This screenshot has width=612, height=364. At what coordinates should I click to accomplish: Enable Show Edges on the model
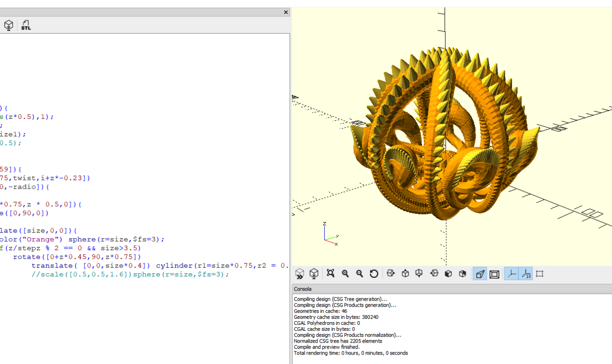[540, 274]
